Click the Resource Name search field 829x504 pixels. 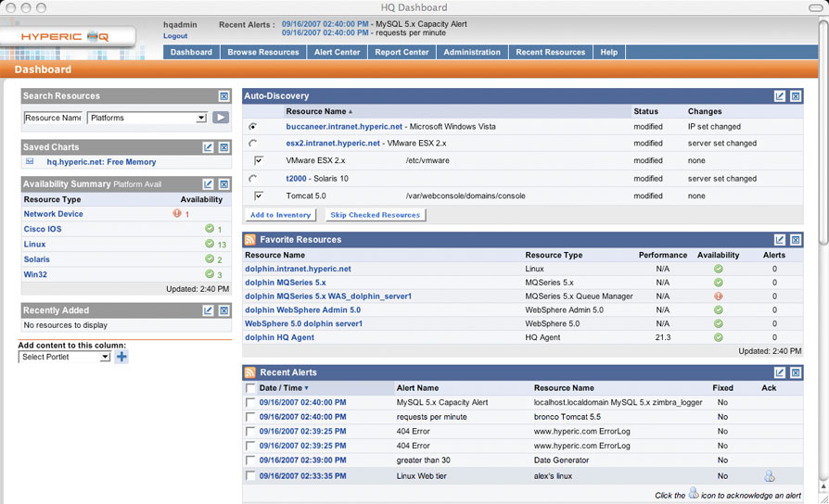54,118
